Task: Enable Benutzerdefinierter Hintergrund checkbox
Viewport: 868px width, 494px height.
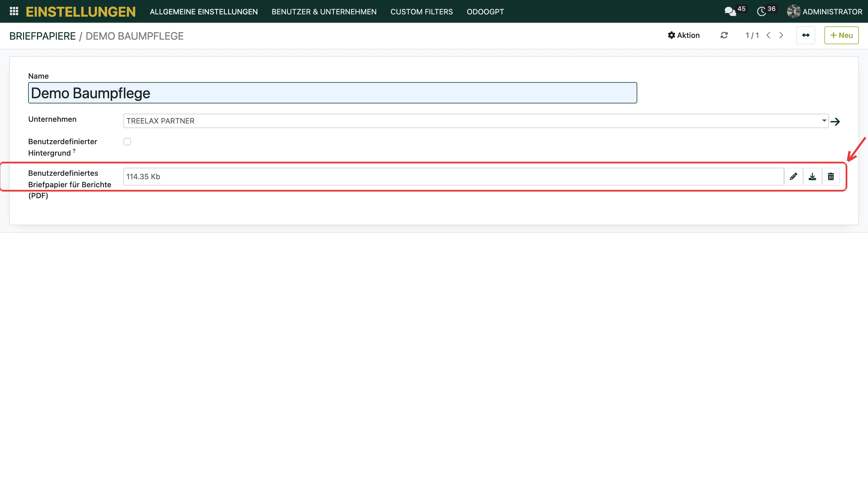Action: click(x=127, y=142)
